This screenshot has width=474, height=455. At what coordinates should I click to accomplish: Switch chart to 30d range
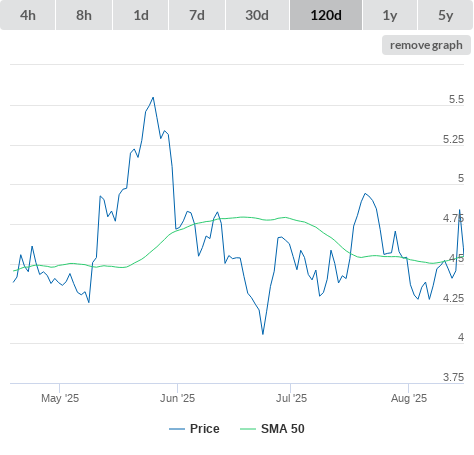coord(257,15)
